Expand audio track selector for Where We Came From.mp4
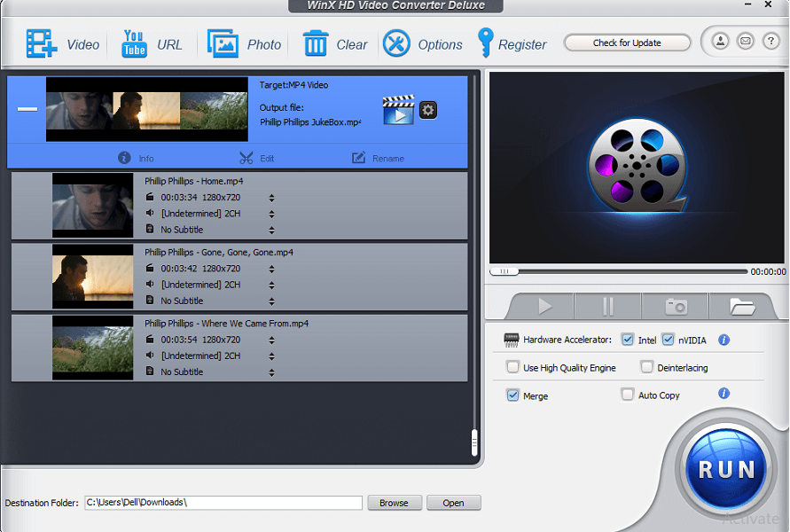Image resolution: width=790 pixels, height=532 pixels. 271,356
